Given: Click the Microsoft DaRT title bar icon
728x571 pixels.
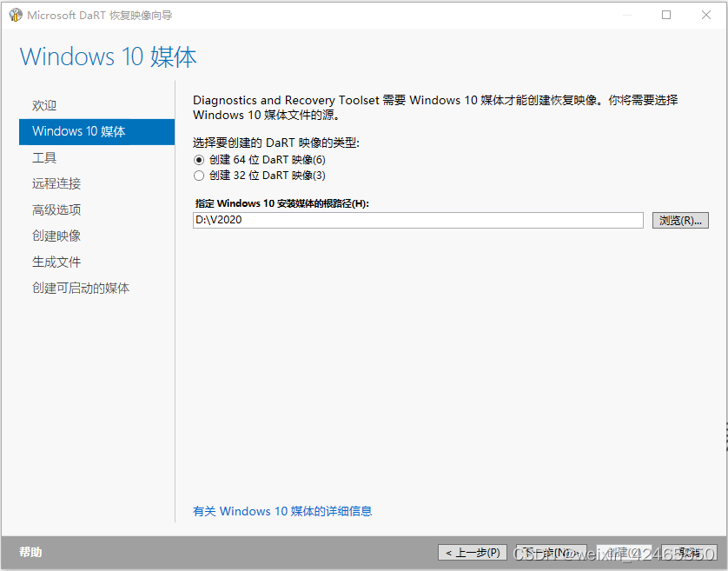Looking at the screenshot, I should coord(16,15).
